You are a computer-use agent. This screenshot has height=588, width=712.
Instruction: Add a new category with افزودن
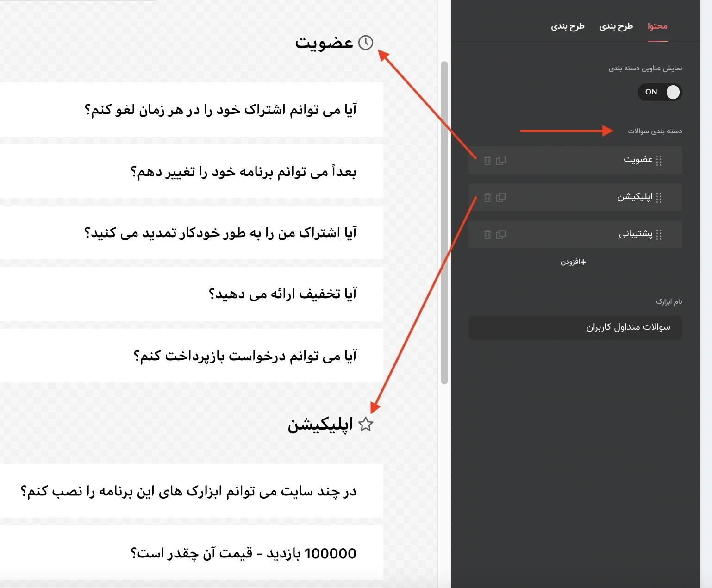pyautogui.click(x=574, y=262)
